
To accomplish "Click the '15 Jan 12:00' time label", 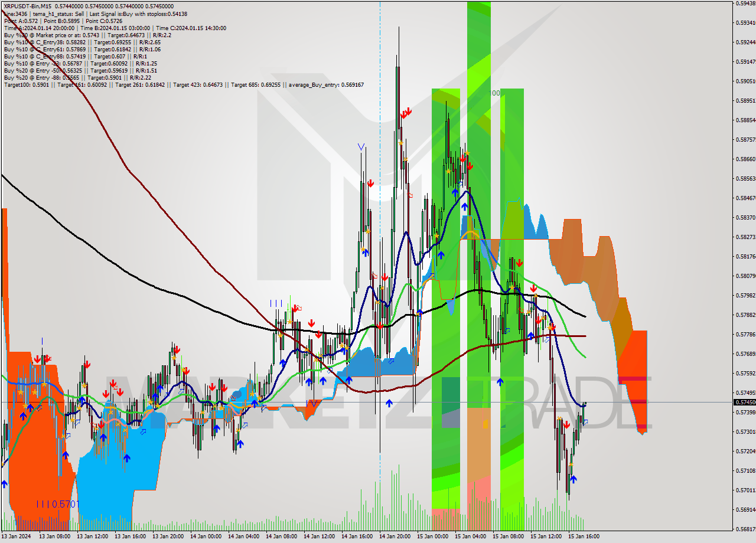I will click(x=547, y=537).
